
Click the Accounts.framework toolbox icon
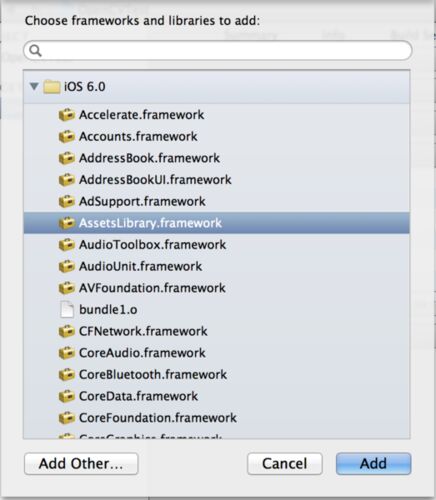(x=66, y=137)
